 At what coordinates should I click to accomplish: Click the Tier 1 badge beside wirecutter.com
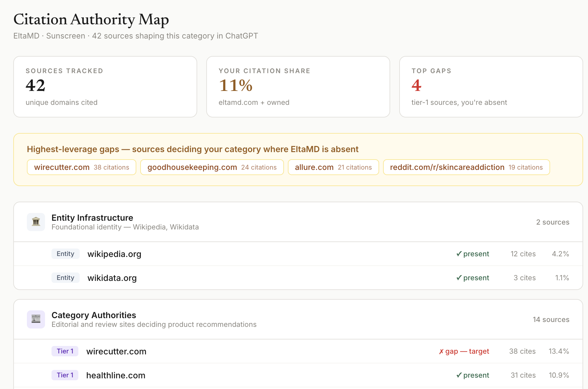point(65,351)
